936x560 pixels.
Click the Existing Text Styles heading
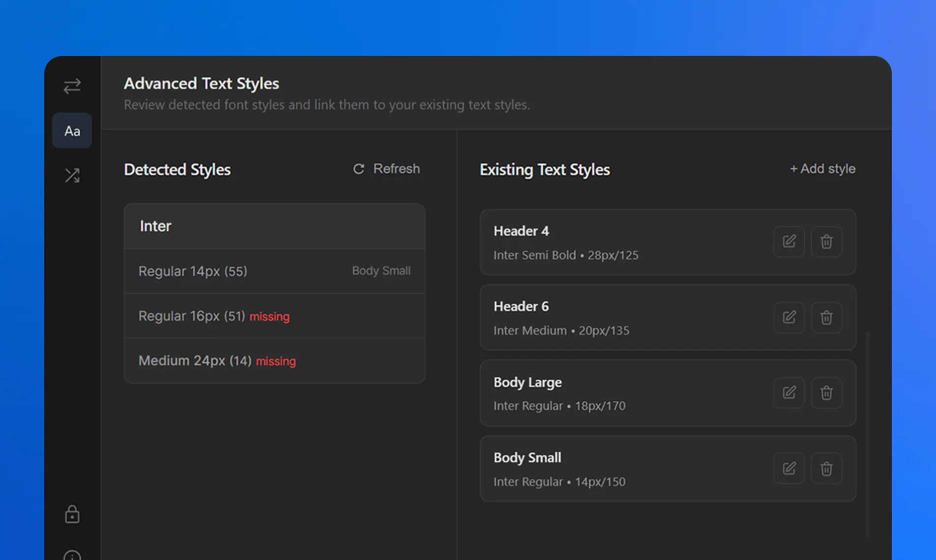coord(545,169)
